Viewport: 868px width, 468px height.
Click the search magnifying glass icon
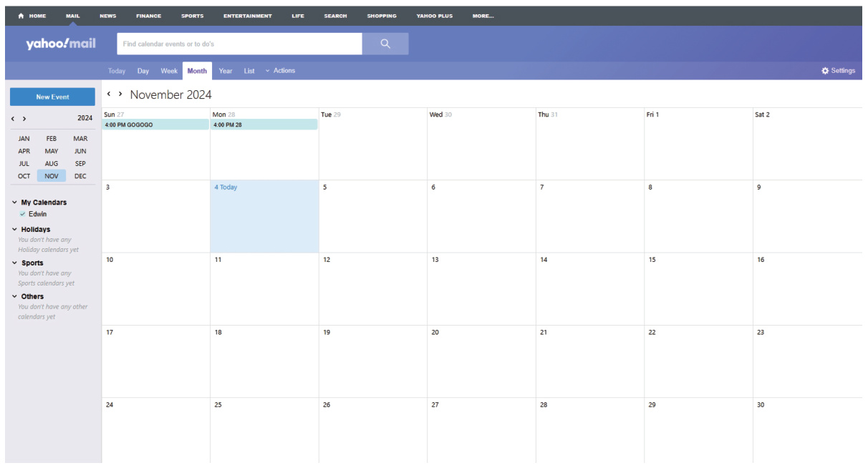tap(385, 44)
